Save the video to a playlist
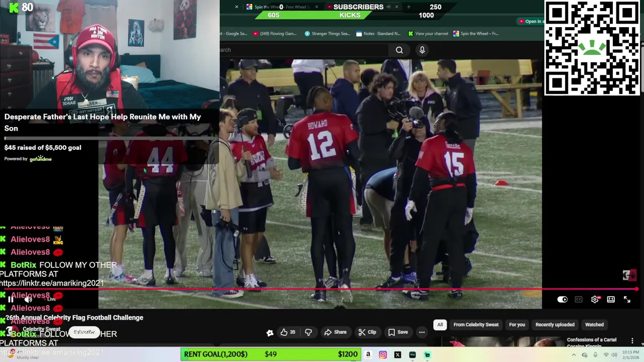 [x=397, y=332]
